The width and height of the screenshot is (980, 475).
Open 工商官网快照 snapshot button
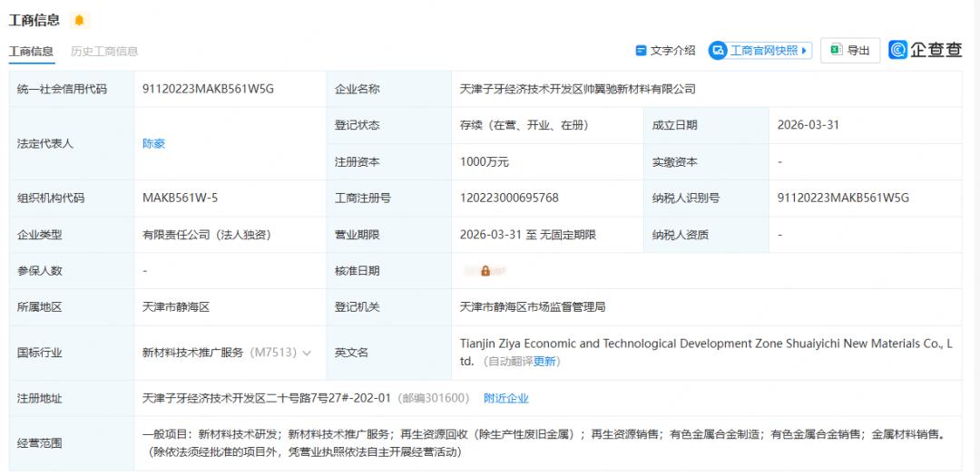760,51
